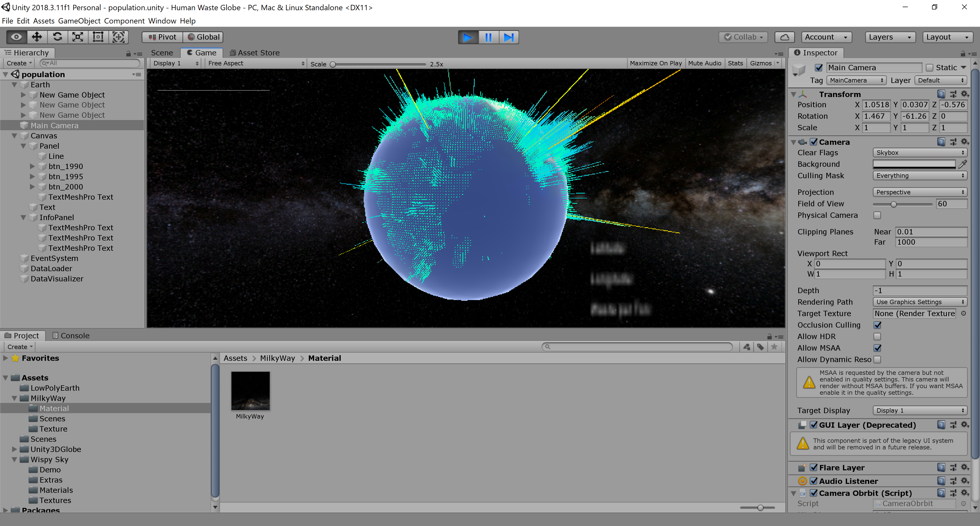Disable the Occlusion Culling checkbox
The height and width of the screenshot is (526, 980).
point(877,325)
